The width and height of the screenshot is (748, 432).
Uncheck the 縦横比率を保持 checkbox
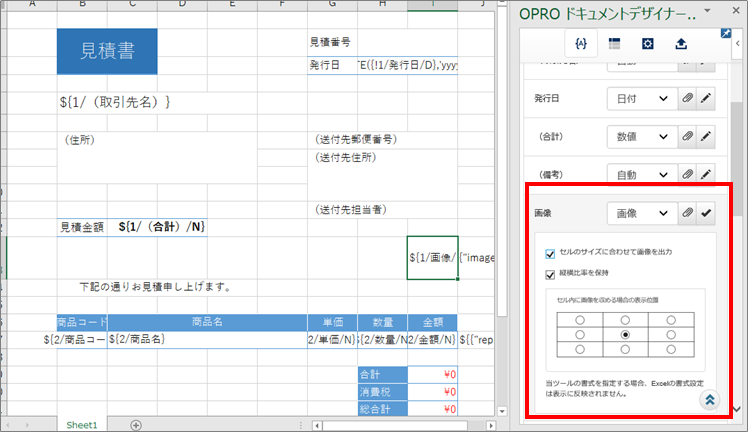(x=551, y=274)
